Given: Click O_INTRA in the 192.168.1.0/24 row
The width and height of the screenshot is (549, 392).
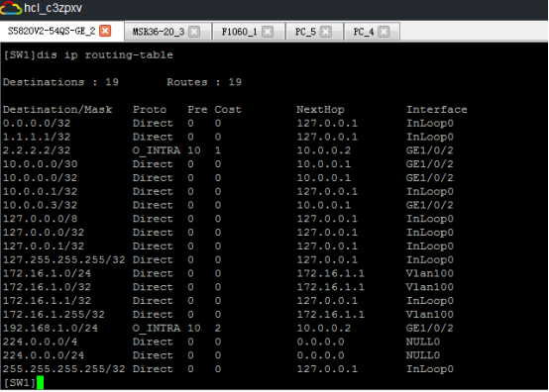Looking at the screenshot, I should [157, 328].
